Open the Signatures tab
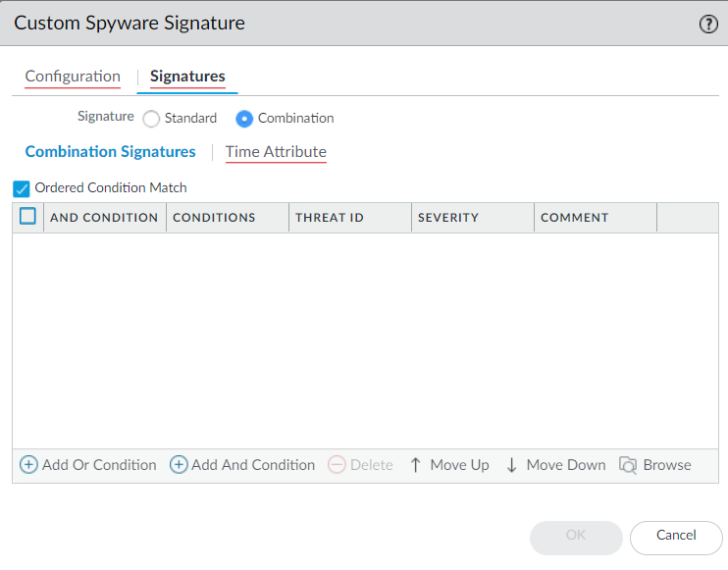This screenshot has width=728, height=570. (187, 77)
